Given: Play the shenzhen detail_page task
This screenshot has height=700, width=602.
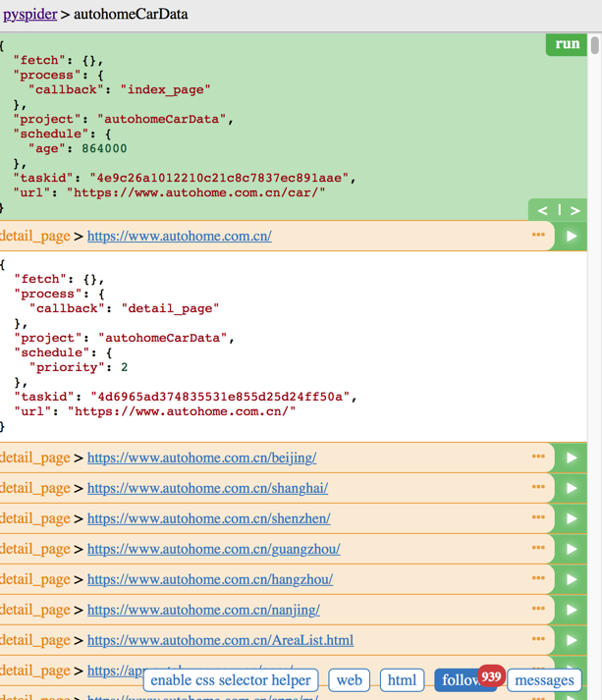Looking at the screenshot, I should click(x=572, y=518).
